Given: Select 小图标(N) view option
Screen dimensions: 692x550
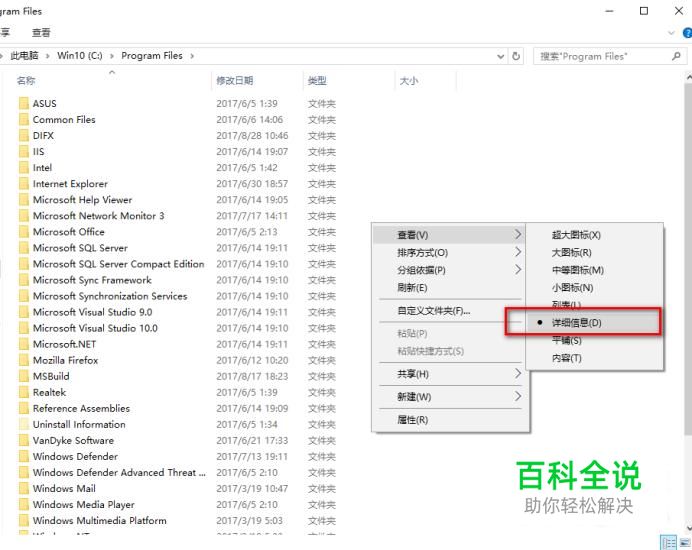Looking at the screenshot, I should click(594, 288).
